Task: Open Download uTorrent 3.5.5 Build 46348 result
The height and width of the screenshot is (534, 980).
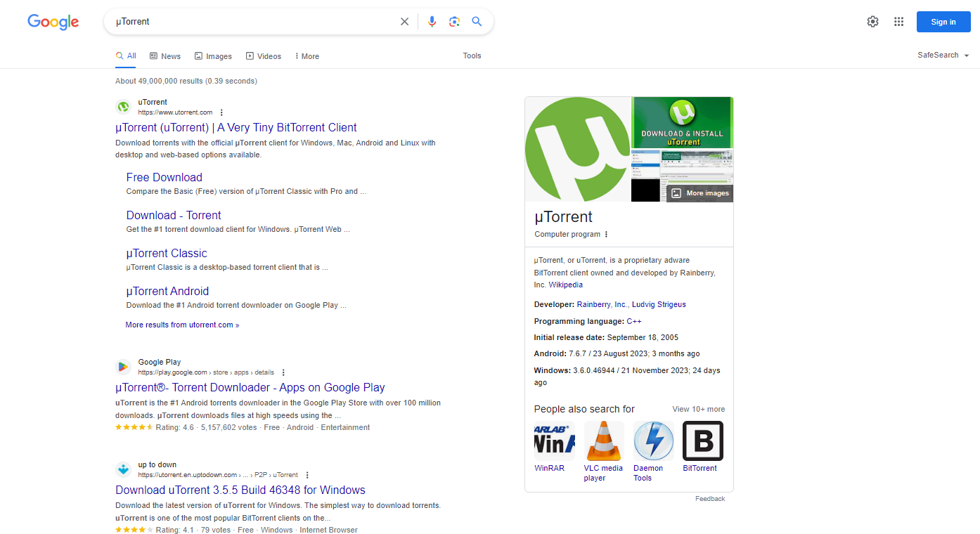Action: click(x=240, y=490)
